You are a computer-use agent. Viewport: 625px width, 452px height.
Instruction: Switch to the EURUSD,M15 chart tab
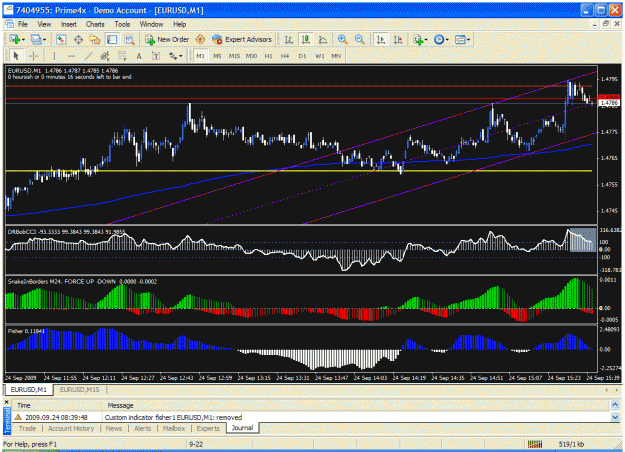[x=79, y=389]
